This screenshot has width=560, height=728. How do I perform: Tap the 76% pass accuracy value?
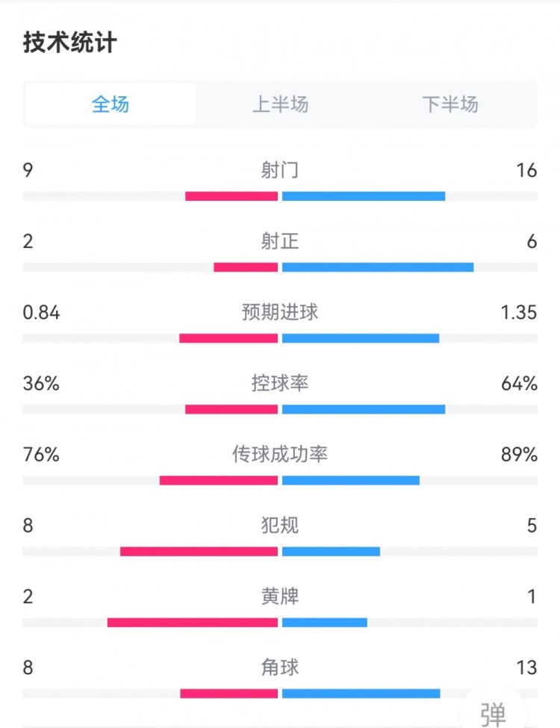41,455
